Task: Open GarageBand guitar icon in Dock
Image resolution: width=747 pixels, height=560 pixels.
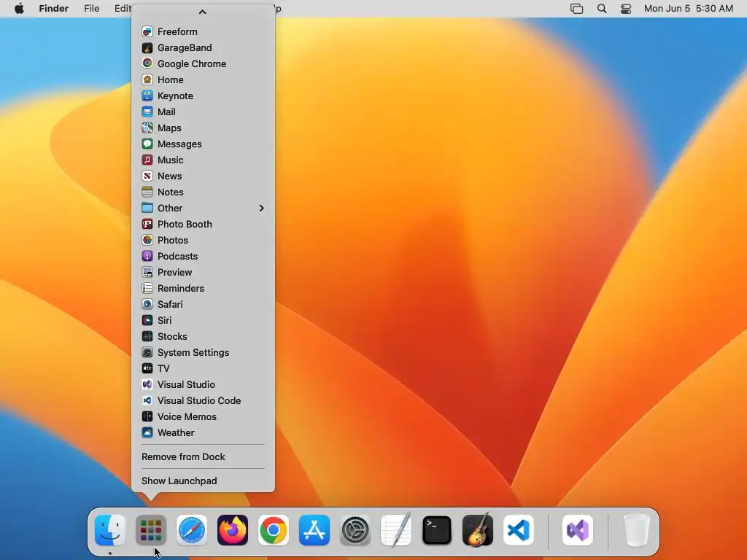Action: (x=478, y=530)
